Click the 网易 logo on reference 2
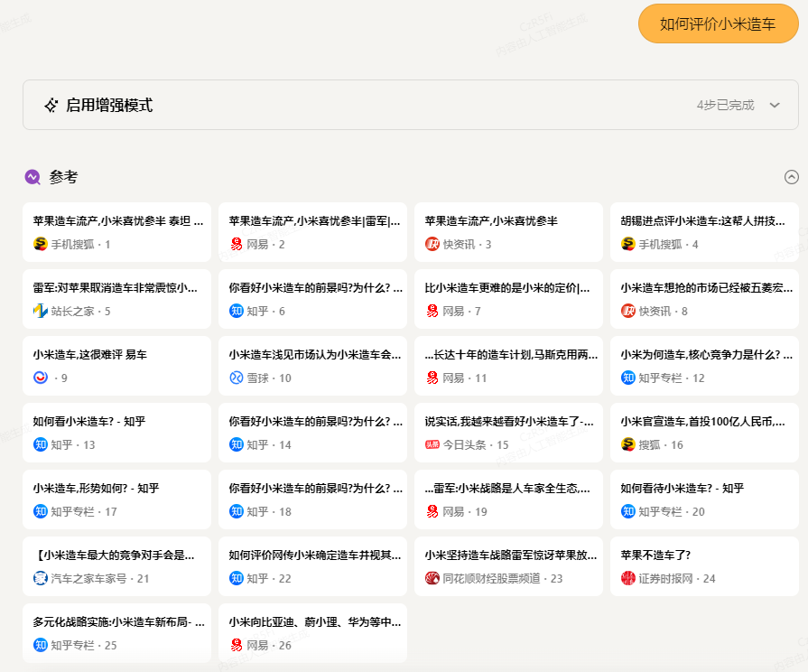This screenshot has height=672, width=808. pos(236,244)
